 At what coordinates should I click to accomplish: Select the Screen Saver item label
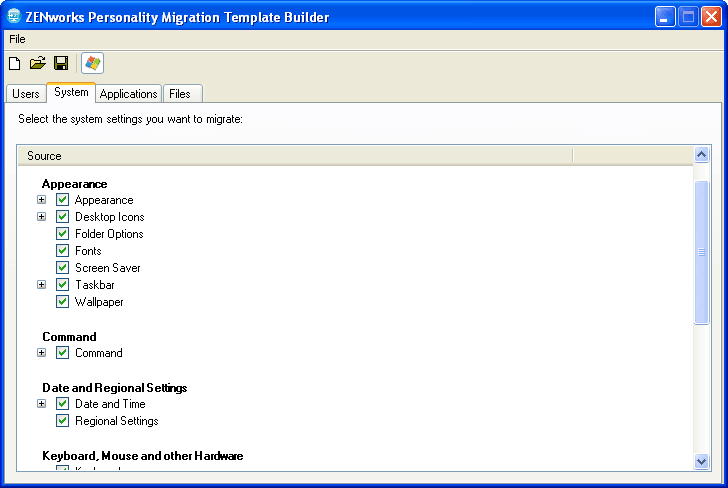pos(108,268)
